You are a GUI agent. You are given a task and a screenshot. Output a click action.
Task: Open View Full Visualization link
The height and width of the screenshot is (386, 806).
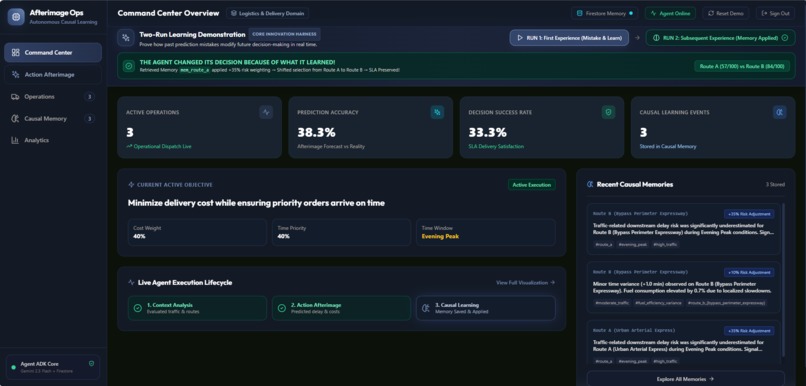(525, 283)
